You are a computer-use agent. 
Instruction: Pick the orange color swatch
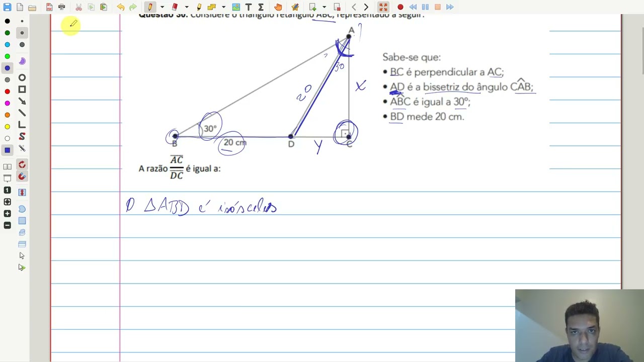pos(7,115)
